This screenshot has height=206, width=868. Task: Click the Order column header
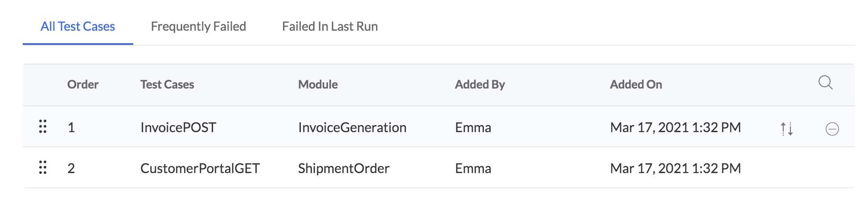click(83, 85)
